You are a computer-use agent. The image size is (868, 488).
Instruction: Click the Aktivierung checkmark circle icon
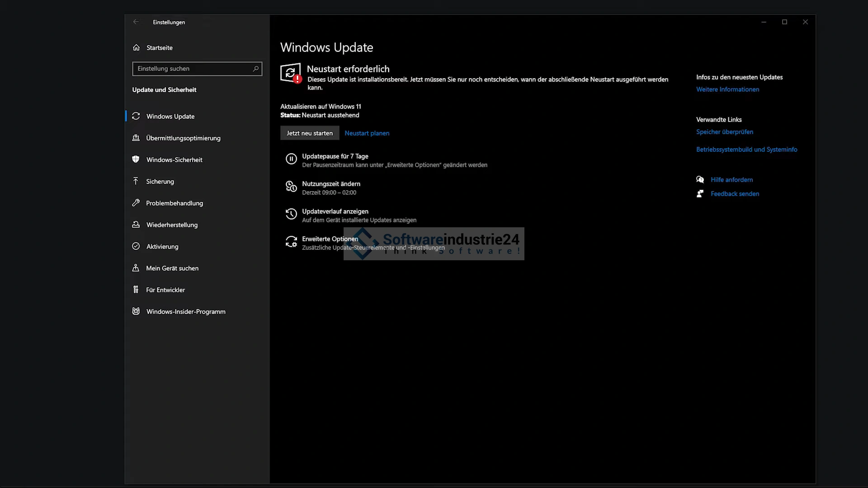(136, 246)
